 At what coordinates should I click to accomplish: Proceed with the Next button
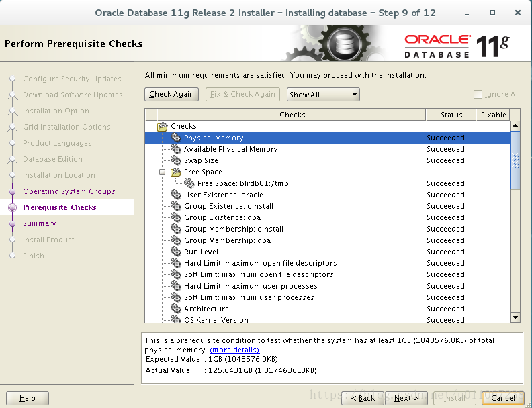(x=406, y=398)
